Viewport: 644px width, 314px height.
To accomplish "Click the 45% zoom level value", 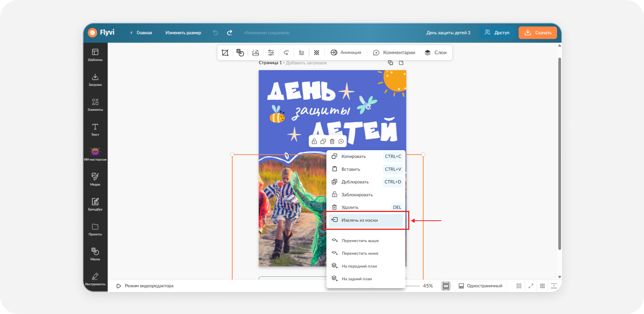I will click(x=428, y=286).
